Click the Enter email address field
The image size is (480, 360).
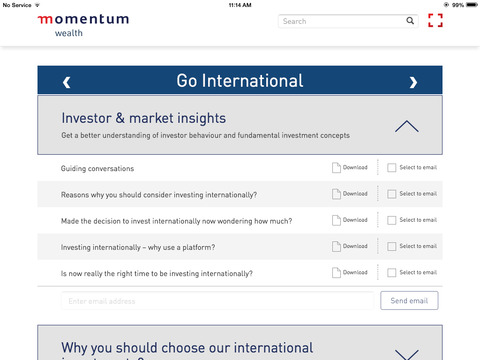pos(217,301)
